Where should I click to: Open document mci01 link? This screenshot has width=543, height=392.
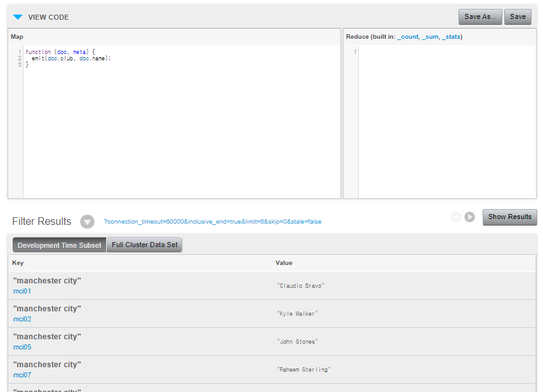point(22,291)
